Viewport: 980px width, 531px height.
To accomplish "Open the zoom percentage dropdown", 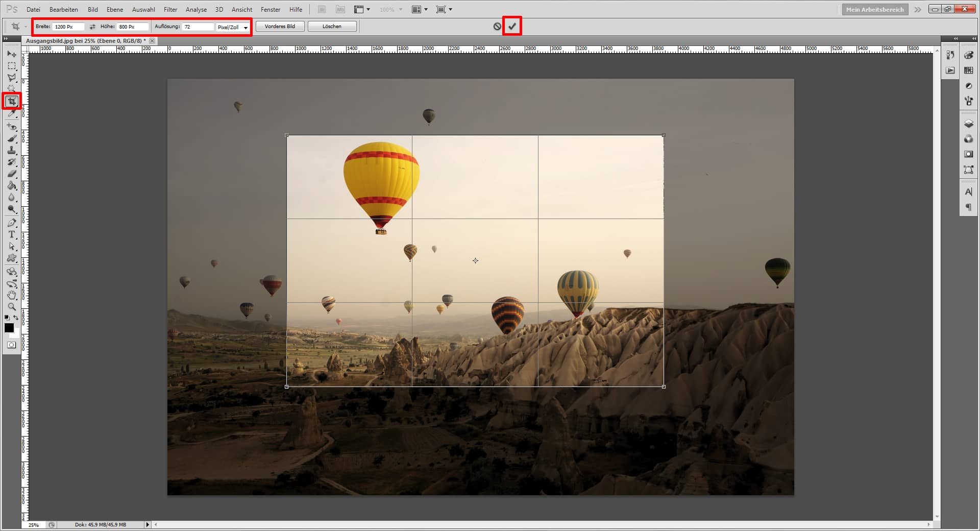I will click(x=402, y=9).
